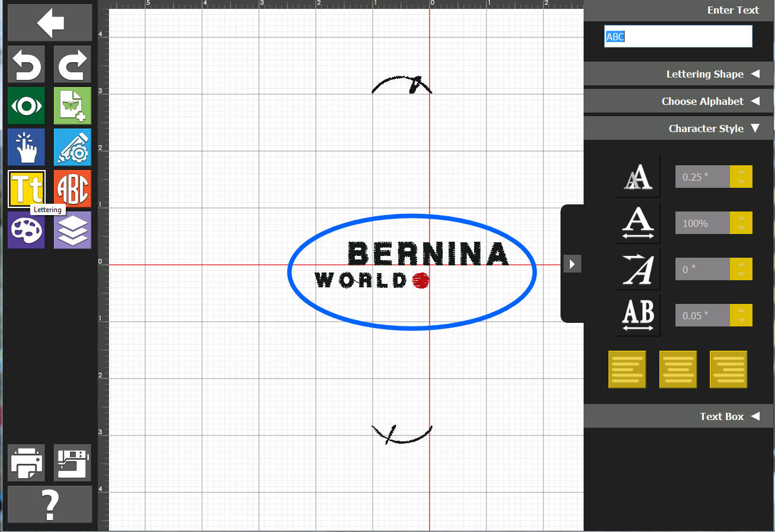Select the BERNINA lettering on canvas

(x=428, y=254)
